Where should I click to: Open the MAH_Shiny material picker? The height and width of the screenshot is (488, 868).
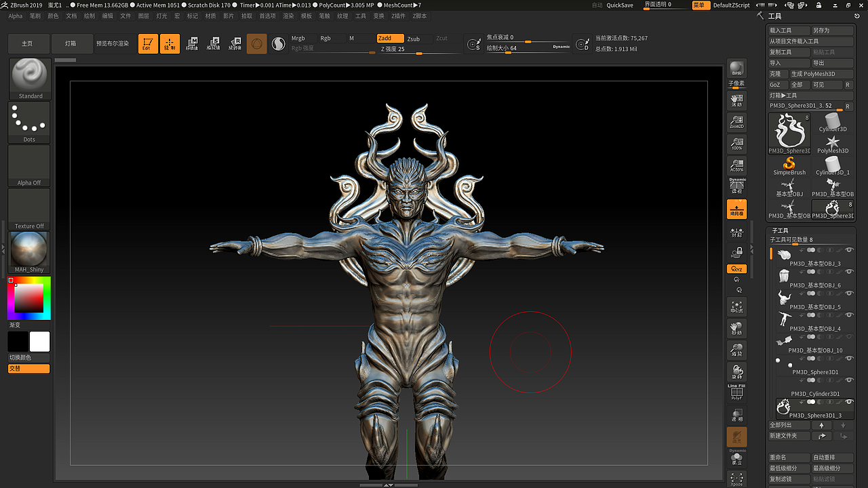(29, 252)
